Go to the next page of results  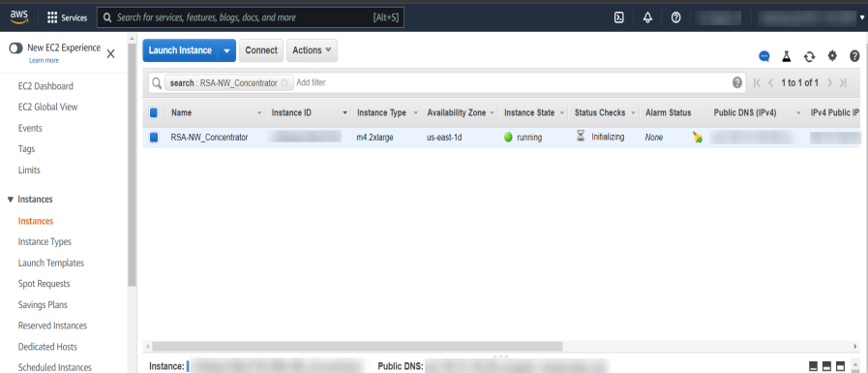[x=829, y=82]
